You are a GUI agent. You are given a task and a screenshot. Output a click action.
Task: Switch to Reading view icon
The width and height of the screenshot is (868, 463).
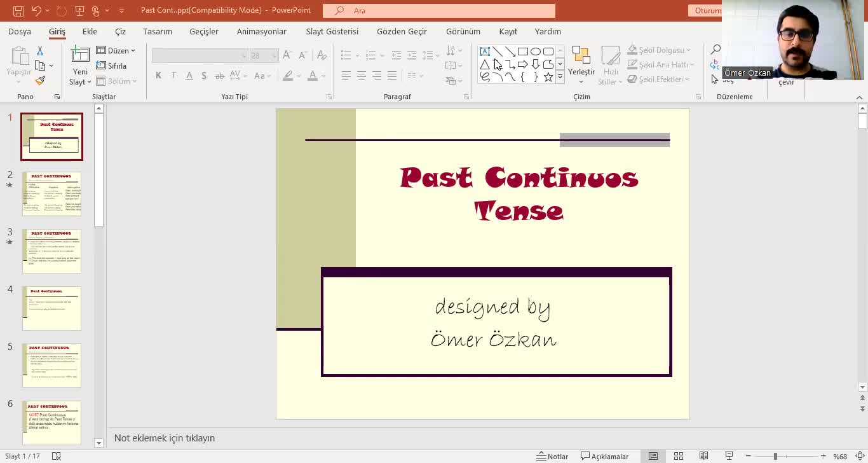[x=703, y=456]
